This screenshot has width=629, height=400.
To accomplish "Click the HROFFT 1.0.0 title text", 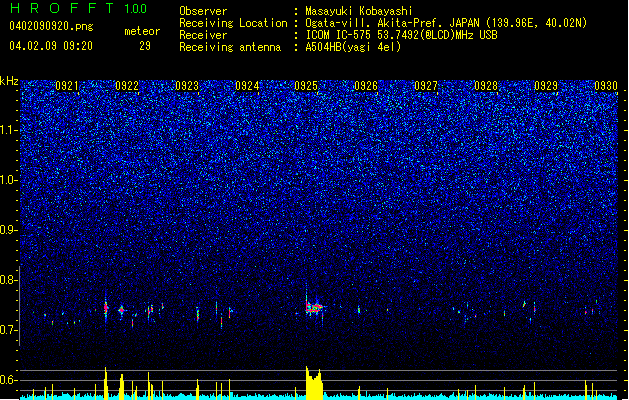I will pos(78,8).
